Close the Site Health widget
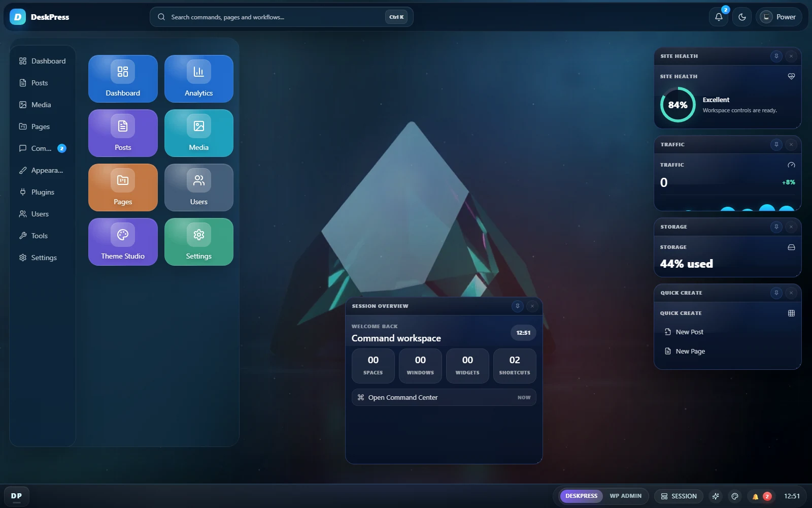 tap(791, 56)
